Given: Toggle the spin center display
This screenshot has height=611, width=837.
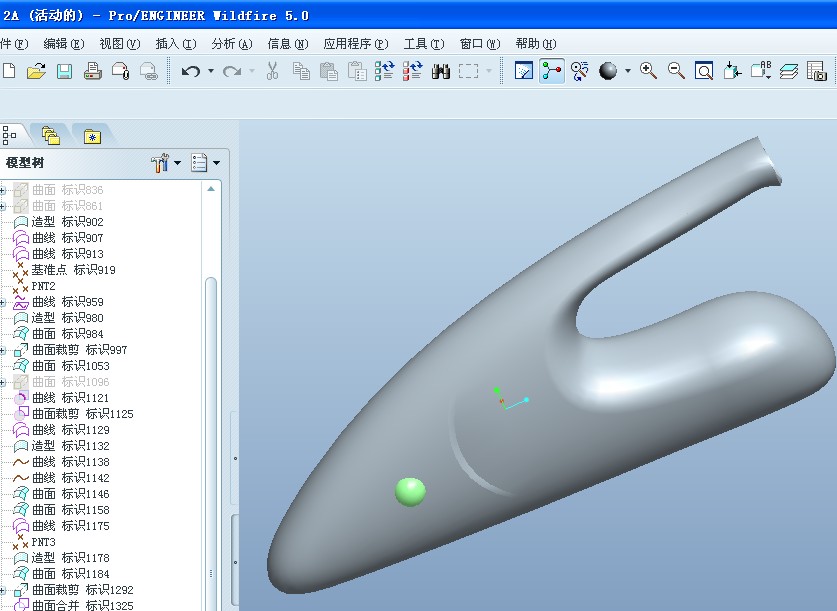Looking at the screenshot, I should 552,71.
